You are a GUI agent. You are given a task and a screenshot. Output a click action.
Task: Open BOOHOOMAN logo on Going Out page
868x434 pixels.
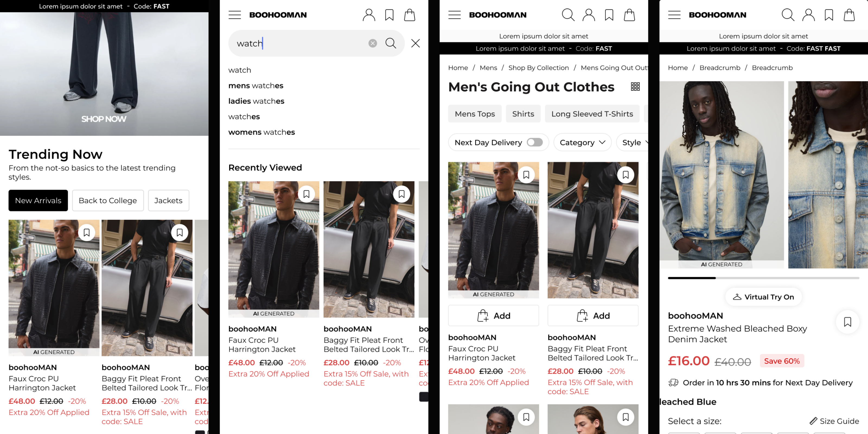497,15
